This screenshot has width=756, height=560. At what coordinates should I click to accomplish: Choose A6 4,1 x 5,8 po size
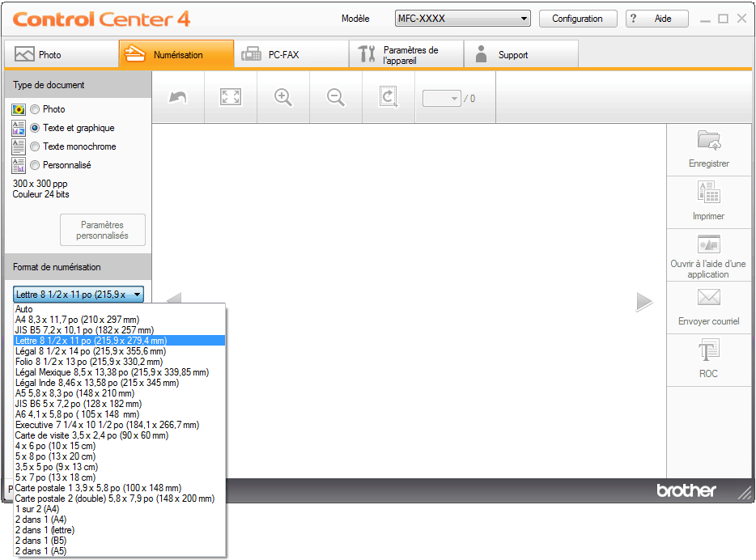pyautogui.click(x=120, y=414)
